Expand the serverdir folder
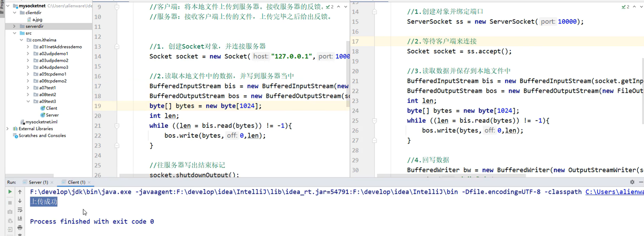 pos(14,26)
